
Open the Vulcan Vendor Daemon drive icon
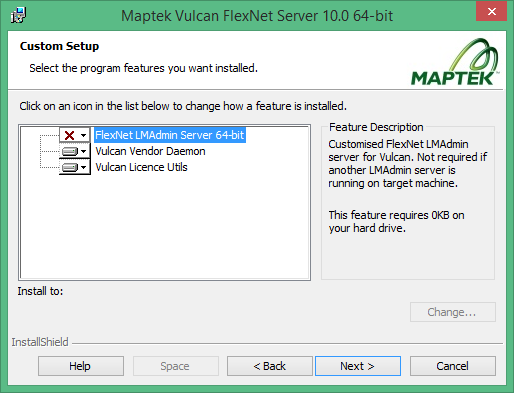[x=70, y=151]
